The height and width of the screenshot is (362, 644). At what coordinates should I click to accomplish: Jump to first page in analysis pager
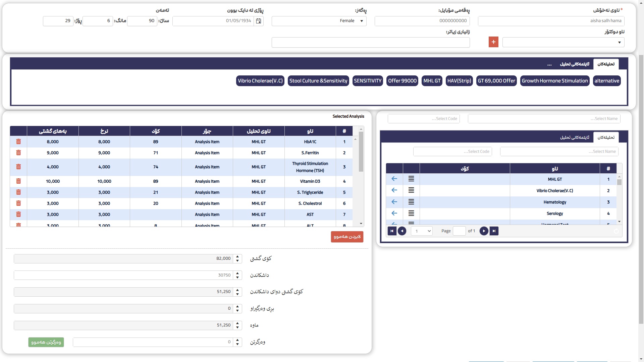pos(392,231)
